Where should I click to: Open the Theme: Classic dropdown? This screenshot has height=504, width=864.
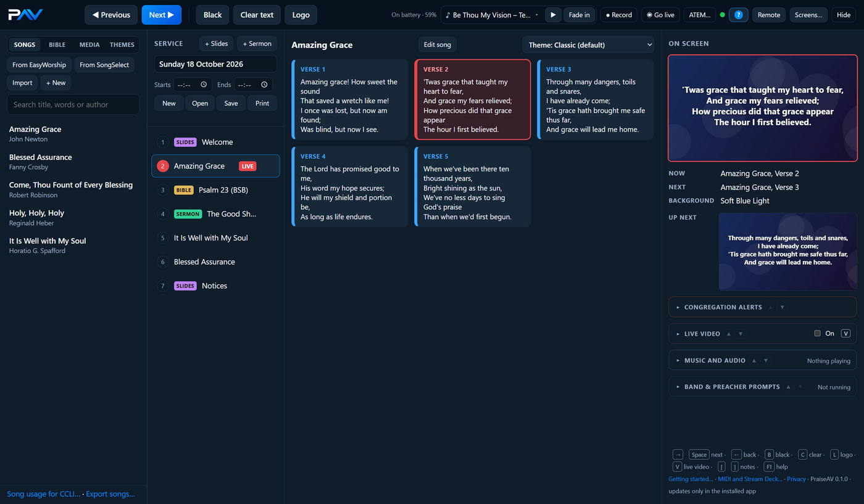588,44
